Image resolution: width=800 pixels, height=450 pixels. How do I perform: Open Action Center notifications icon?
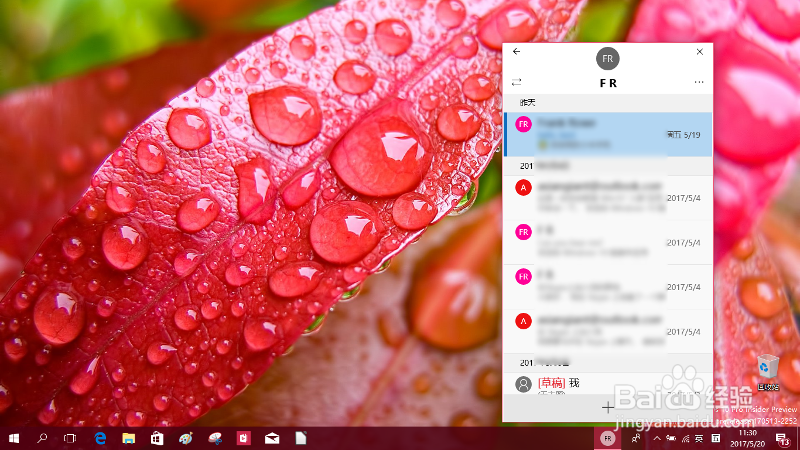[783, 438]
